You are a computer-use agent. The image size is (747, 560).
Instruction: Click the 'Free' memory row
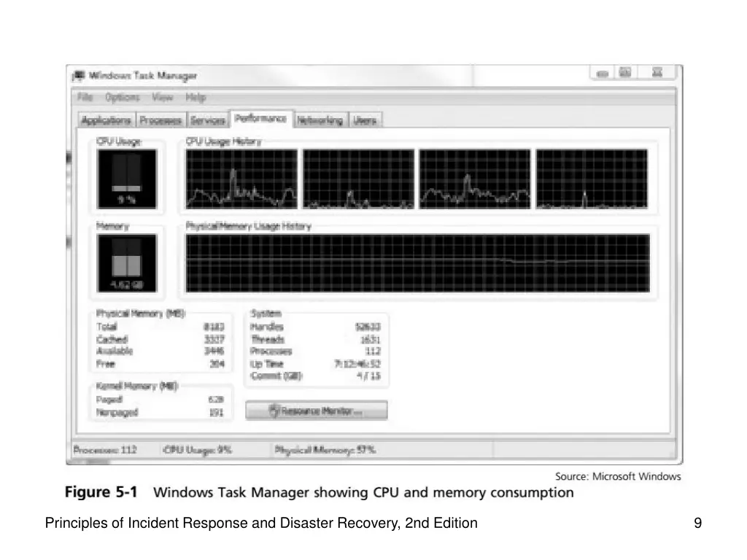(x=160, y=364)
